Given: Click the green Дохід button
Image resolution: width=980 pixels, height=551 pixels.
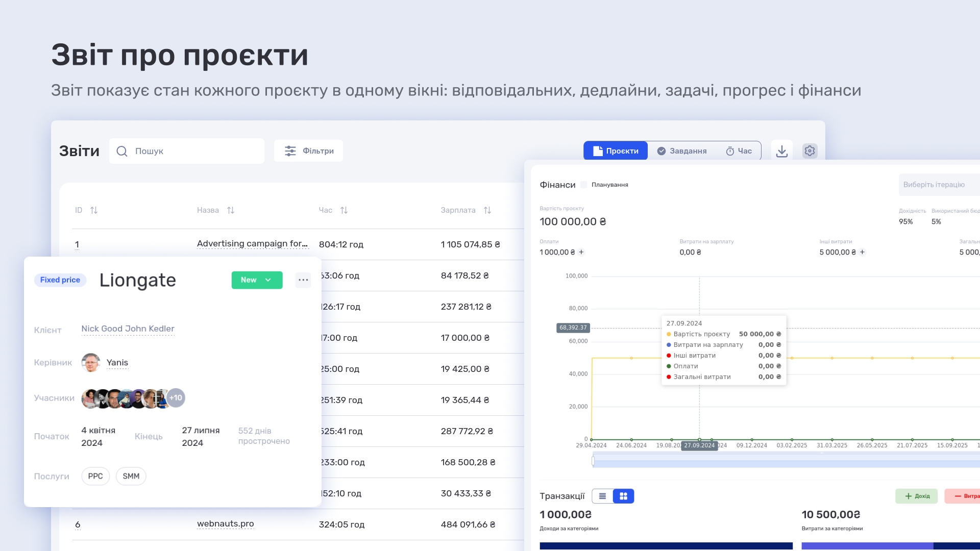Looking at the screenshot, I should click(x=917, y=495).
